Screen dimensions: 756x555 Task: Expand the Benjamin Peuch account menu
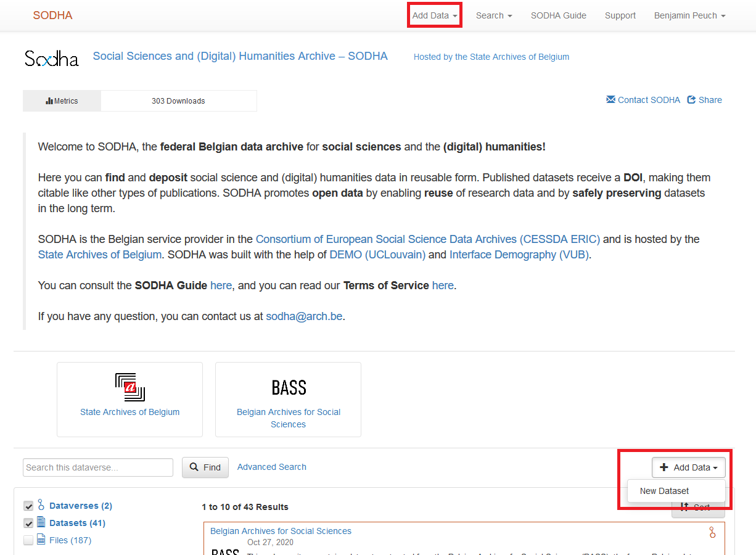click(689, 15)
